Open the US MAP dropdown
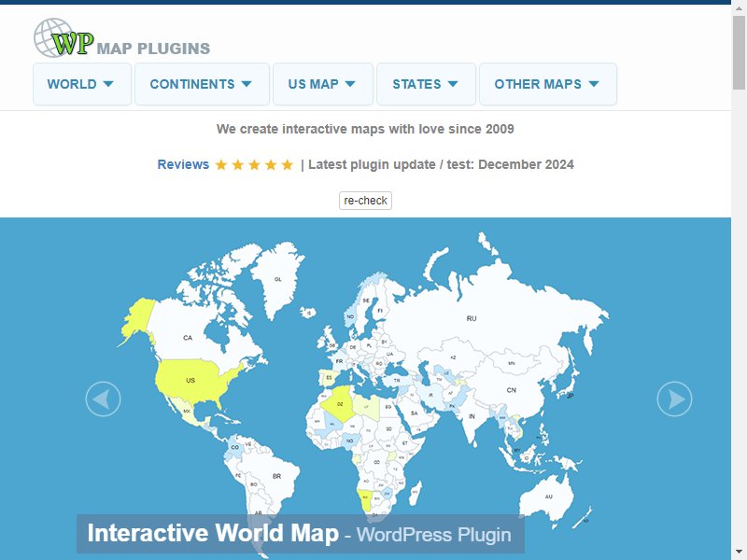This screenshot has height=560, width=747. pos(322,84)
